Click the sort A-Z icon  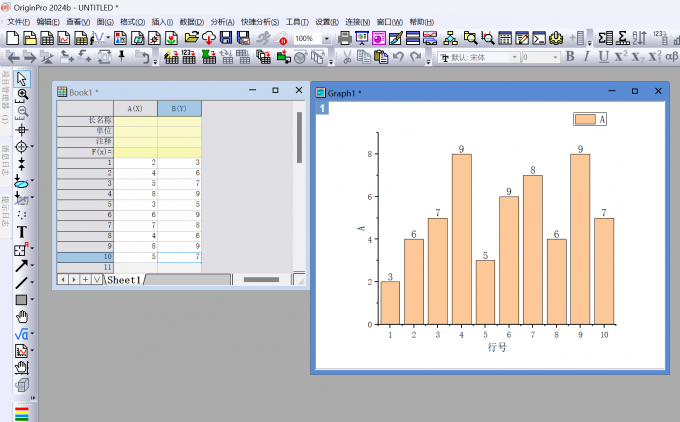639,38
